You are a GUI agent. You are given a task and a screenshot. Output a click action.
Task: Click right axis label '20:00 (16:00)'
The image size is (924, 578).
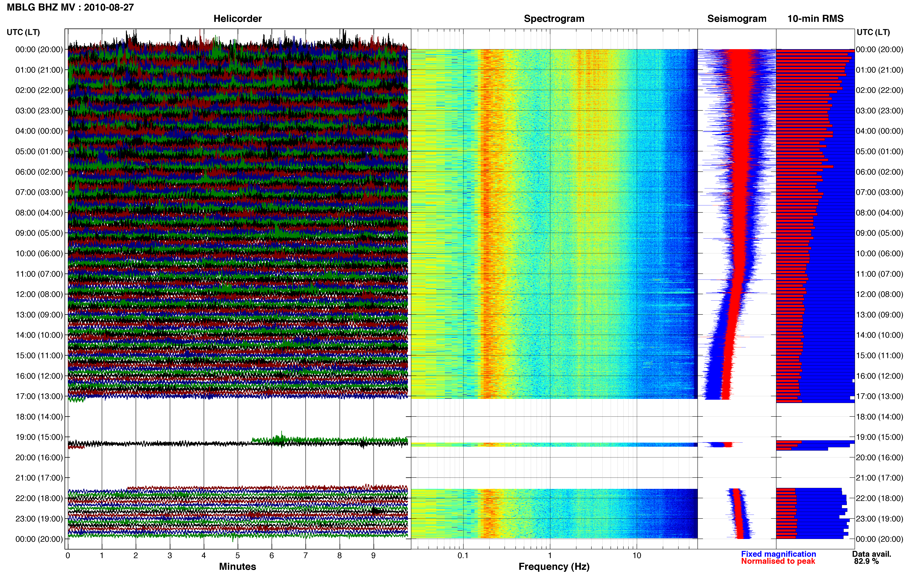pos(880,458)
